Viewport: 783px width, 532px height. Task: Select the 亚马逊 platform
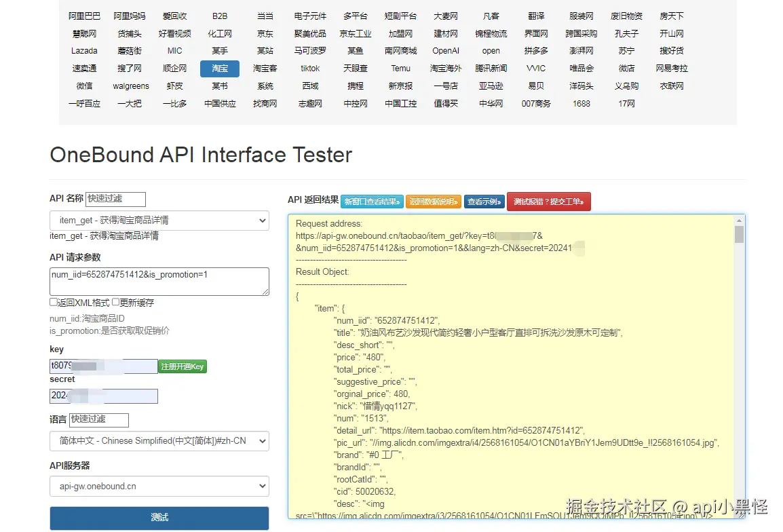coord(491,86)
